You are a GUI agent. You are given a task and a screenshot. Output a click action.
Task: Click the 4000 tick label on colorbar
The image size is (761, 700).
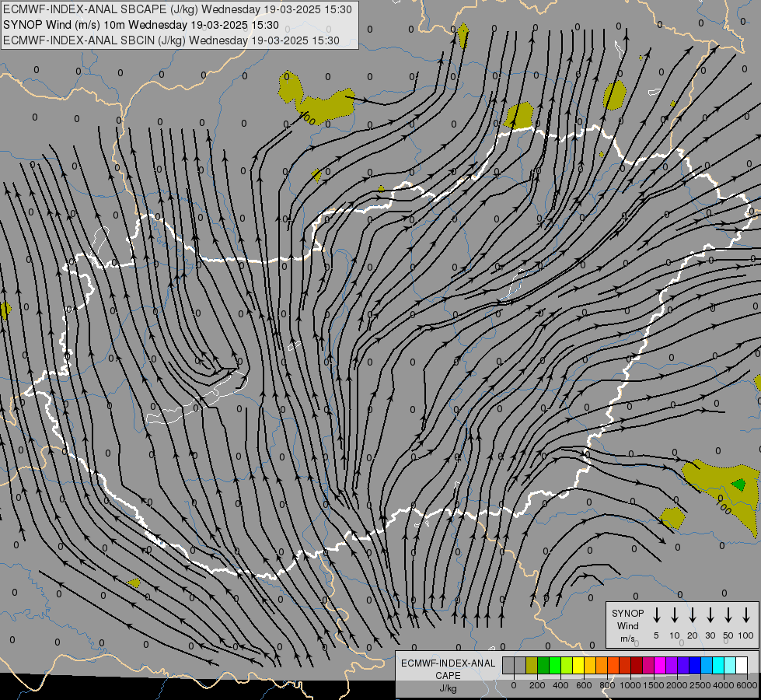724,685
